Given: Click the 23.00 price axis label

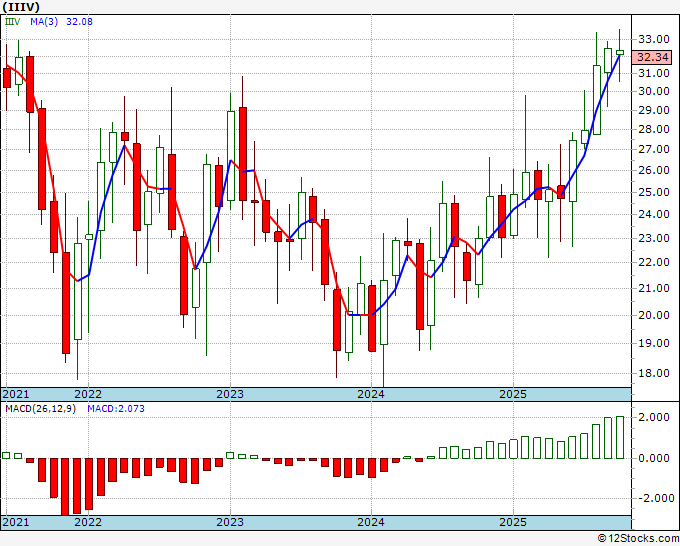Looking at the screenshot, I should click(x=654, y=238).
